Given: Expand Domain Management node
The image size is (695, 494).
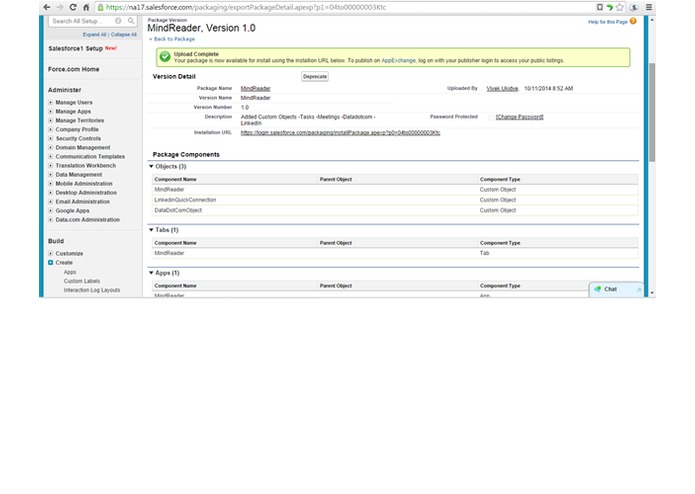Looking at the screenshot, I should pyautogui.click(x=51, y=148).
